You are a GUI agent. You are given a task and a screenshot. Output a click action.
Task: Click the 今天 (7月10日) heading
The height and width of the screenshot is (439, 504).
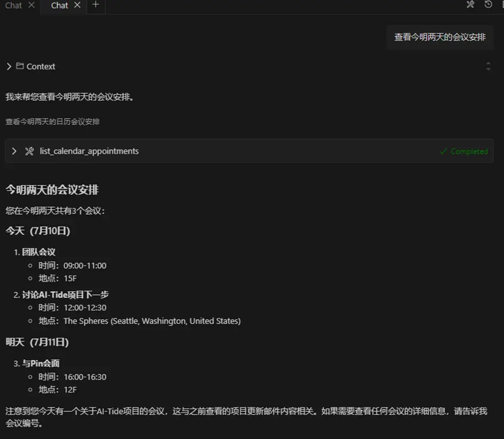pyautogui.click(x=38, y=231)
